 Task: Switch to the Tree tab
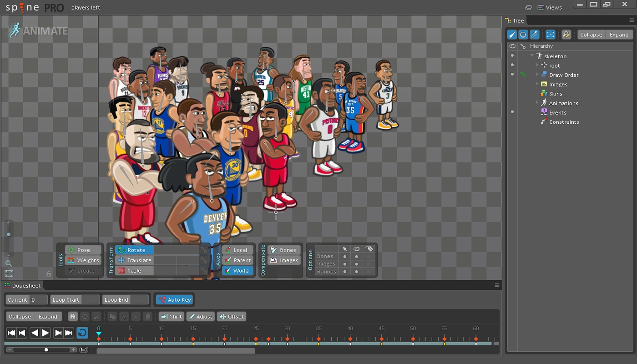tap(515, 20)
